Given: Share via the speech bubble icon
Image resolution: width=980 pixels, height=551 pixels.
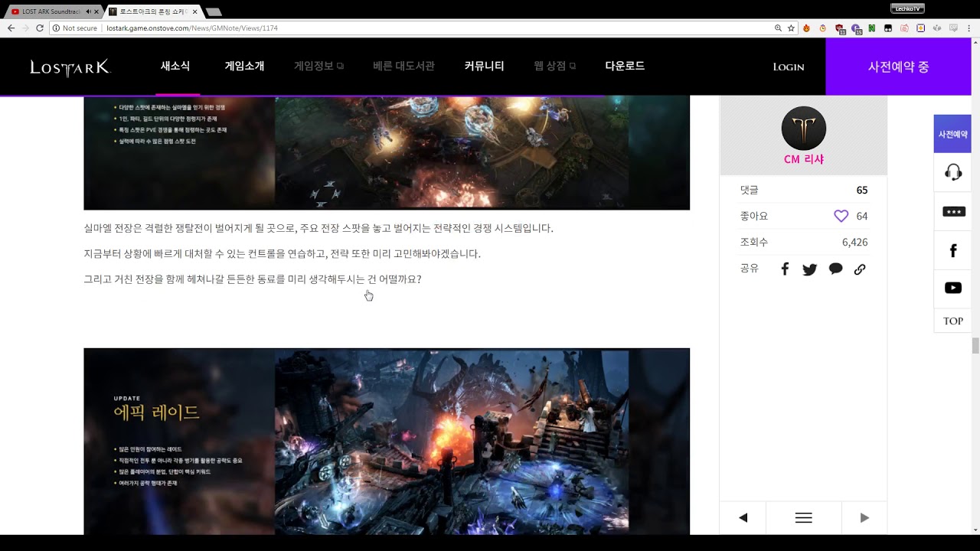Looking at the screenshot, I should click(x=835, y=269).
